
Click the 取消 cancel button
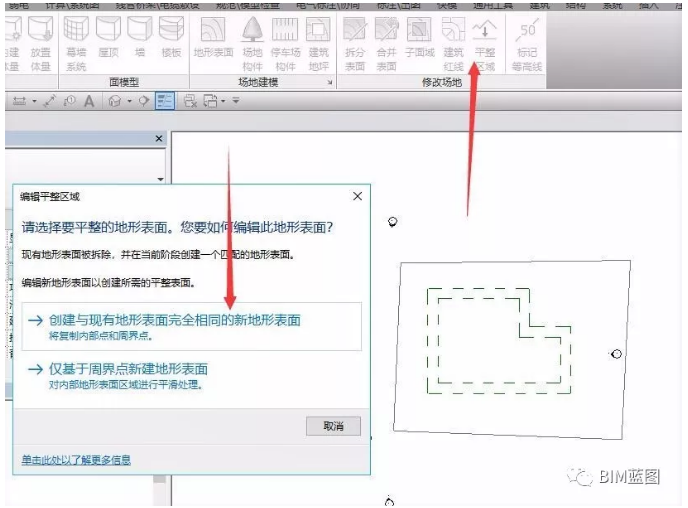[333, 426]
